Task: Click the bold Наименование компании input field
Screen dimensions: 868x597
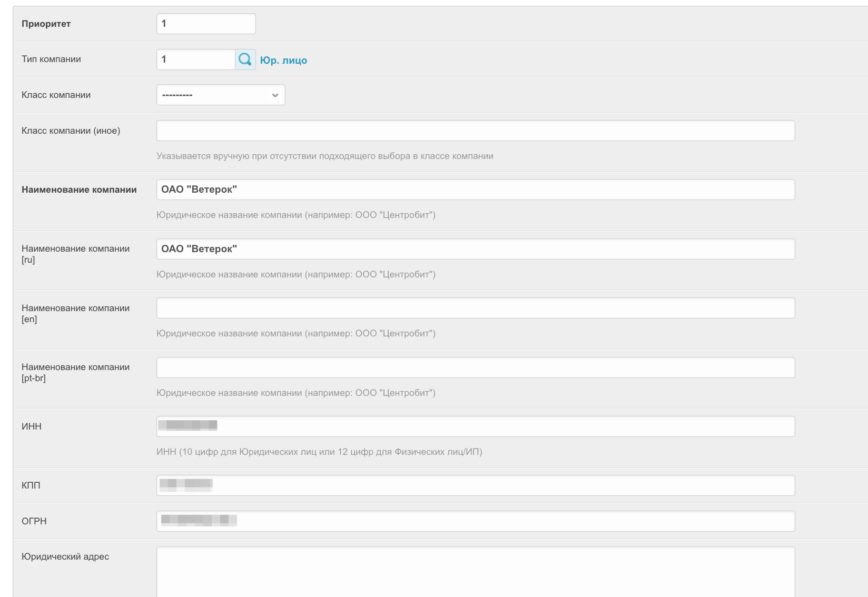Action: 475,190
